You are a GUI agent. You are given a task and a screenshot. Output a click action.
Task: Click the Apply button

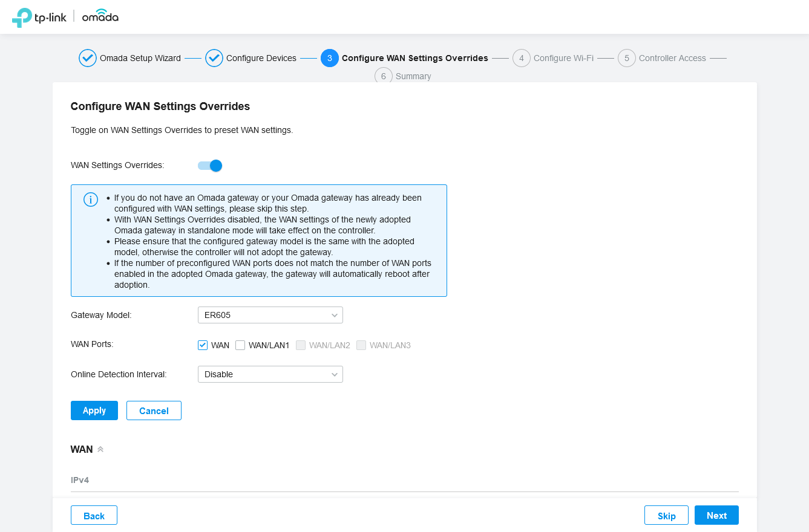tap(94, 410)
